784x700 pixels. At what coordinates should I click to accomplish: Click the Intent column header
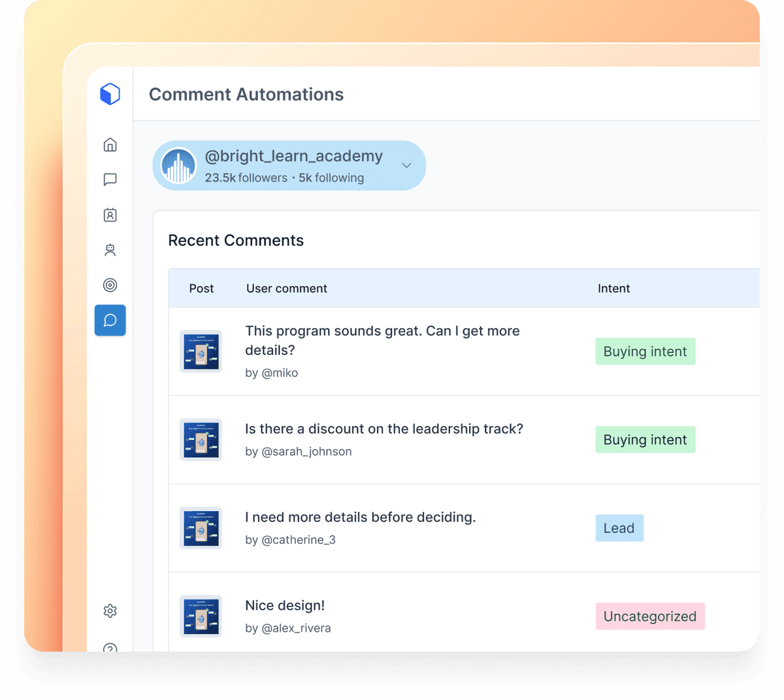pos(613,288)
